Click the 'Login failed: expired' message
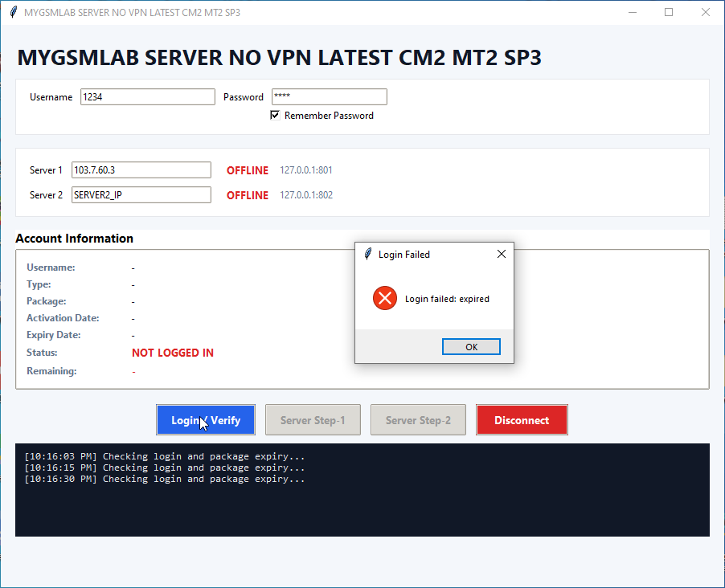This screenshot has width=725, height=588. click(447, 299)
